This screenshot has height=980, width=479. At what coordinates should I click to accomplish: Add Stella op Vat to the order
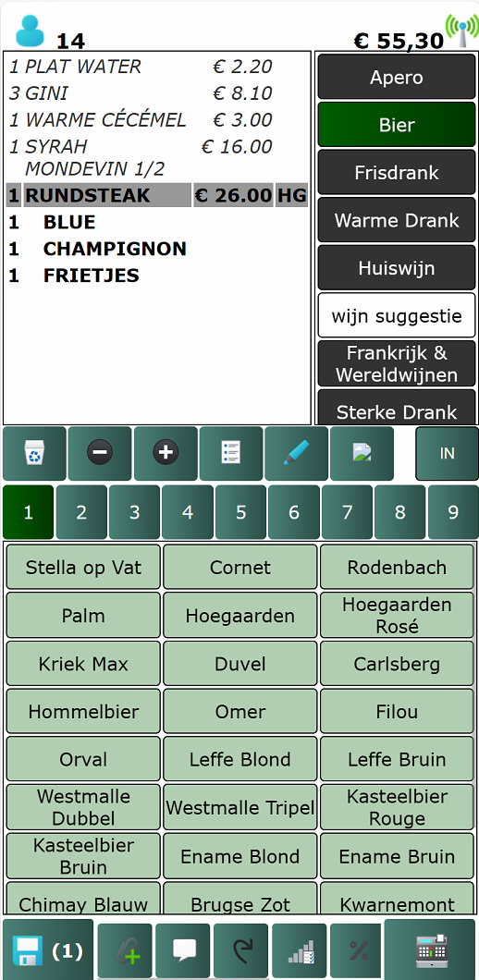click(x=83, y=568)
